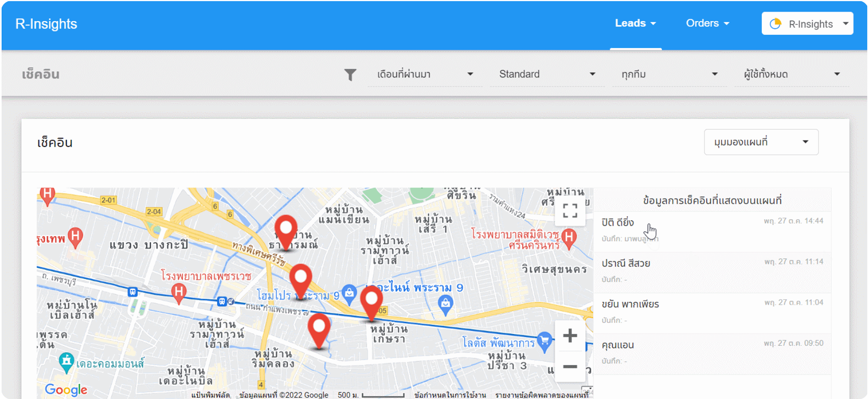Click Lotus Phatthanakan shopping cart marker

click(544, 341)
